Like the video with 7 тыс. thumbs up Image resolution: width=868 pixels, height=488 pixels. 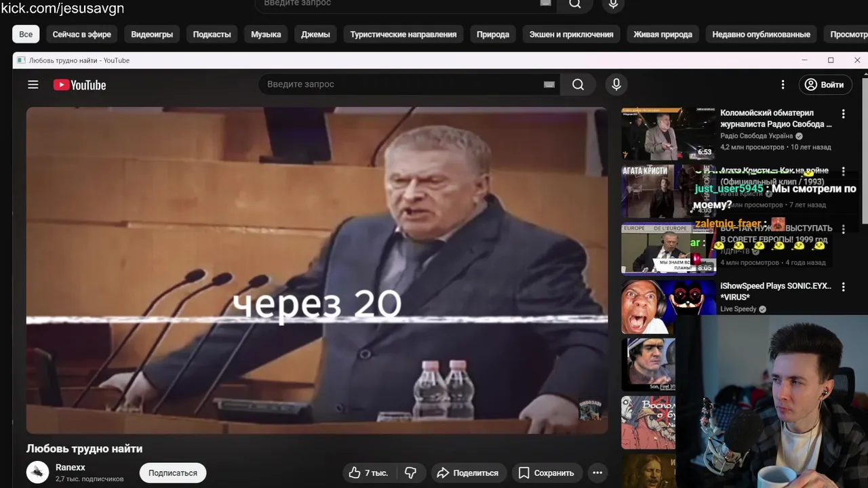[x=368, y=473]
